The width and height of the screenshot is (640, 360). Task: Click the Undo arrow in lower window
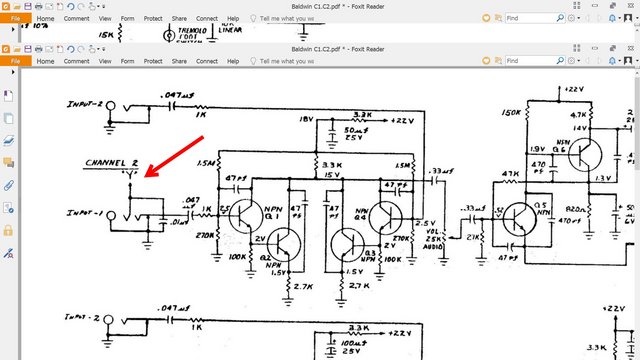click(x=70, y=49)
